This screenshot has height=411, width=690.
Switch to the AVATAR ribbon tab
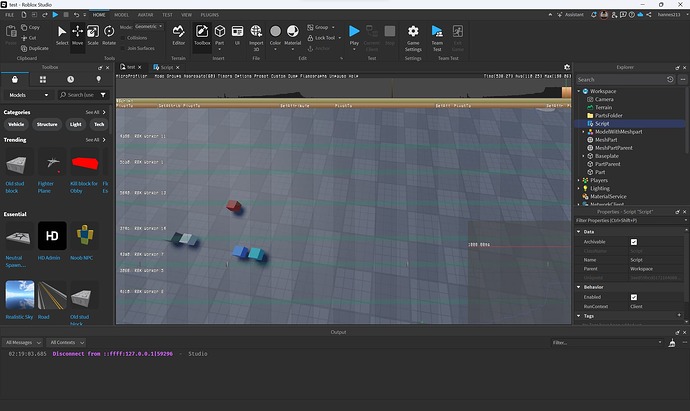(145, 15)
